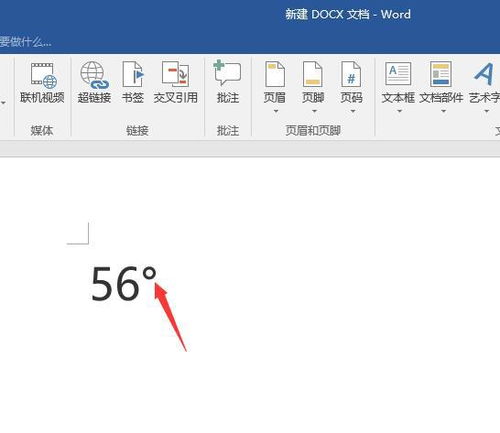
Task: Click the 媒体 group label
Action: tap(42, 130)
